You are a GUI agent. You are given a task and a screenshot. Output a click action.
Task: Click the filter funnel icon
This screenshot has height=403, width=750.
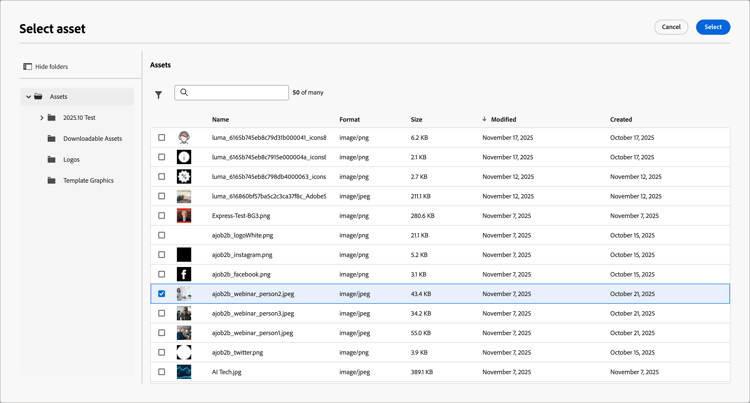pyautogui.click(x=159, y=95)
